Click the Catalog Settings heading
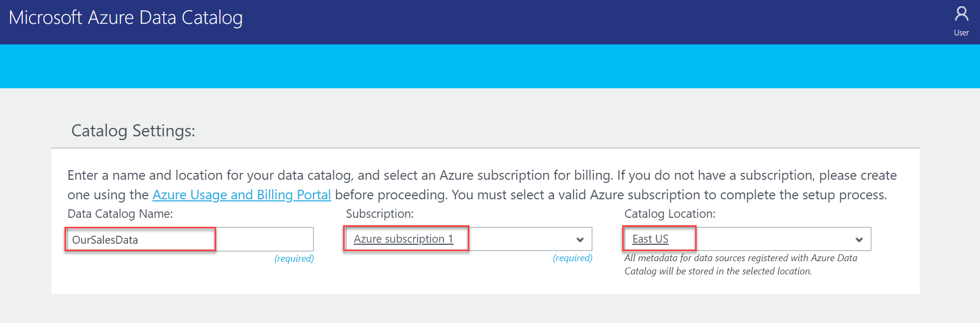This screenshot has width=980, height=323. pyautogui.click(x=133, y=131)
